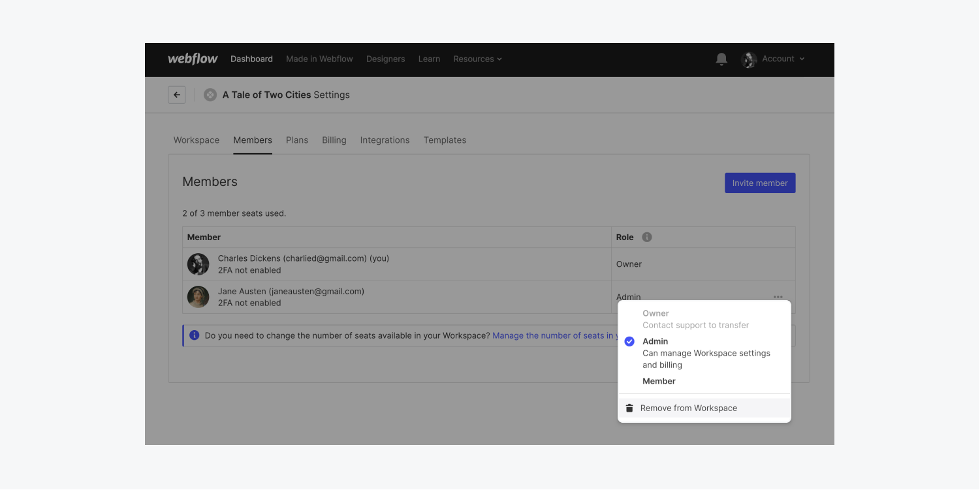This screenshot has width=980, height=490.
Task: Select the Members tab
Action: 253,140
